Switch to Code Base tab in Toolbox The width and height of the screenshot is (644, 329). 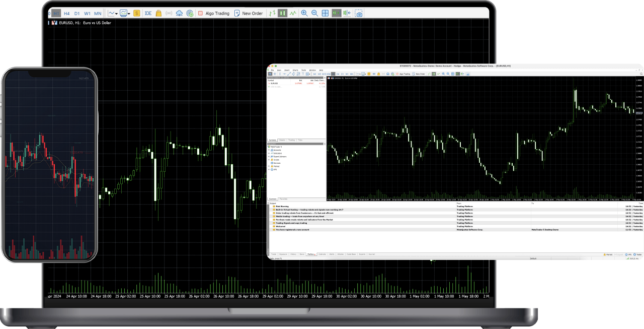point(351,254)
